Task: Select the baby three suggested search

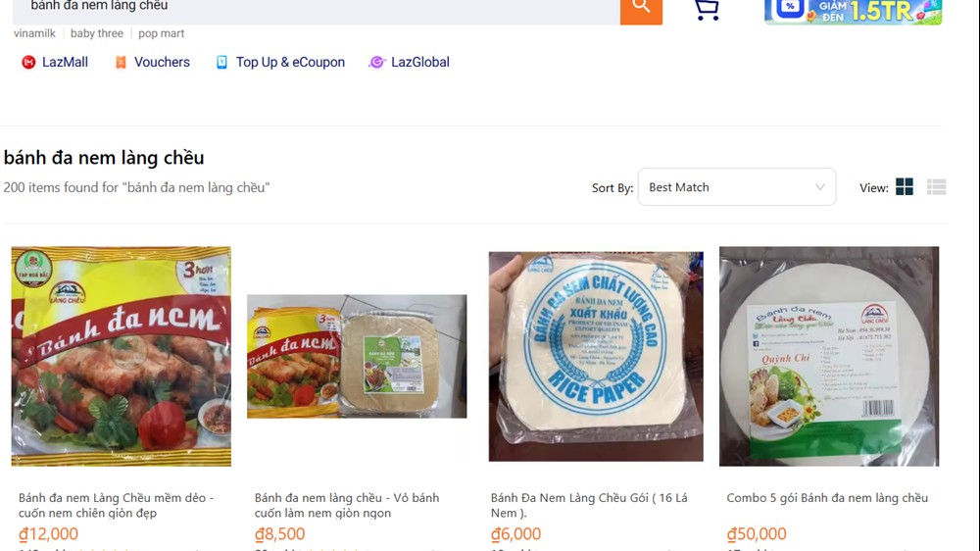Action: point(97,33)
